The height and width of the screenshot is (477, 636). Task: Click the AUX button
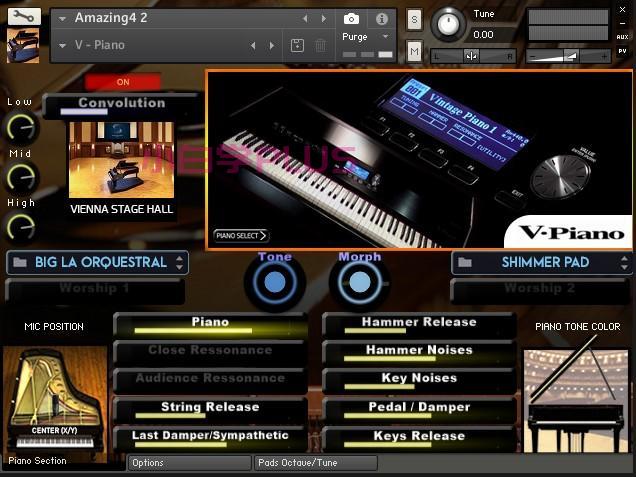pos(622,37)
